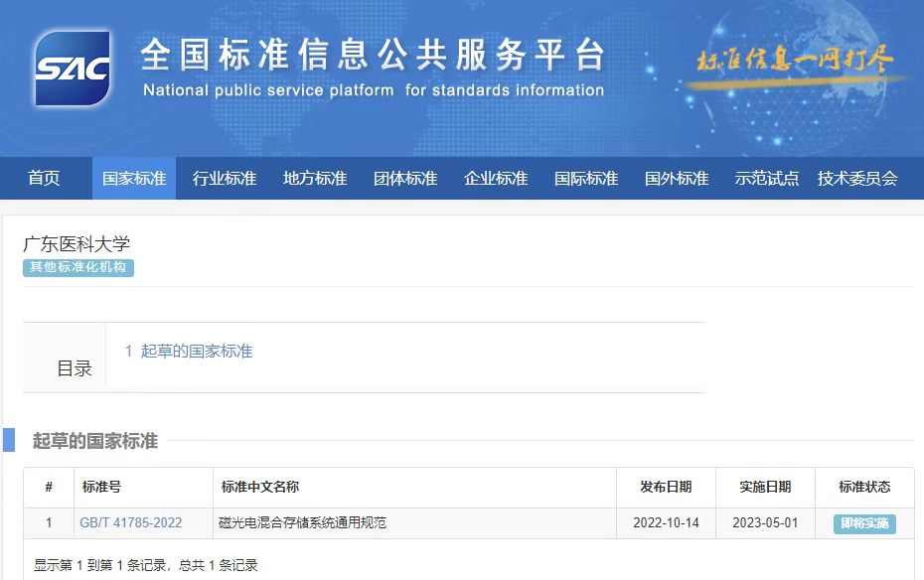Screen dimensions: 924x580
Task: Open 企业标准 in the navigation bar
Action: [x=496, y=178]
